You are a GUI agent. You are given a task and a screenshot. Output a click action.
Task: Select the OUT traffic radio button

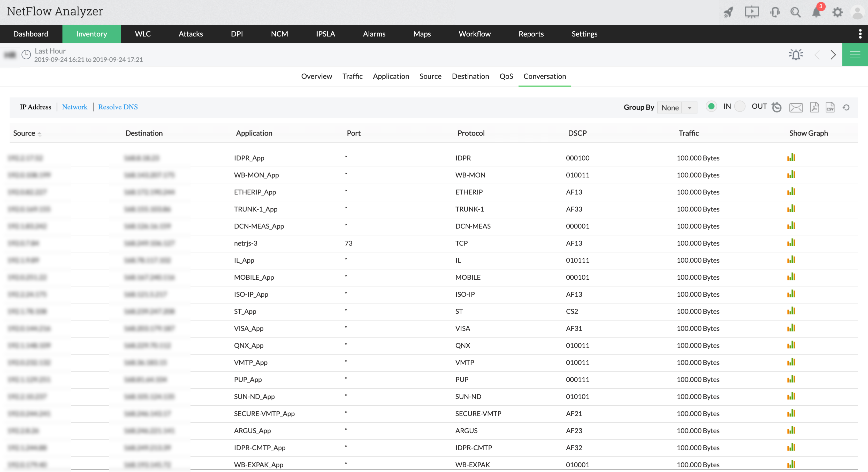pos(740,106)
